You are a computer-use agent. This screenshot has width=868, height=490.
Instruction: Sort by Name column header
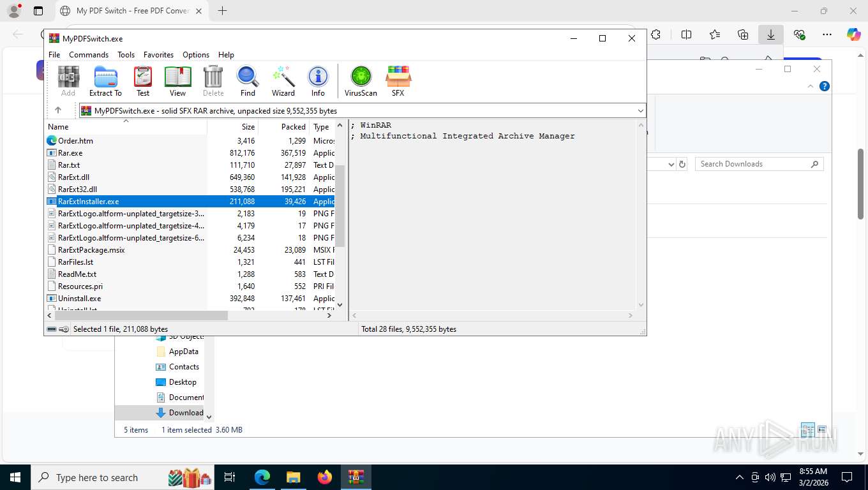click(x=126, y=126)
